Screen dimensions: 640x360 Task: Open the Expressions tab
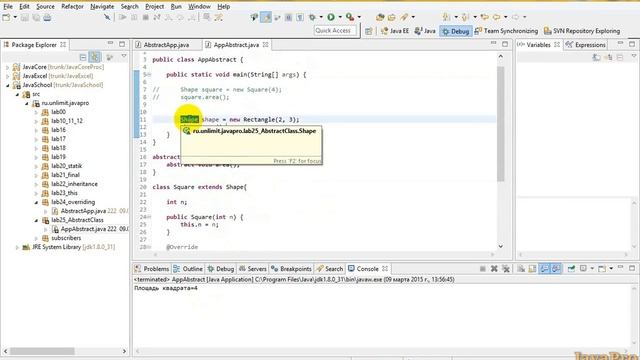(x=585, y=45)
